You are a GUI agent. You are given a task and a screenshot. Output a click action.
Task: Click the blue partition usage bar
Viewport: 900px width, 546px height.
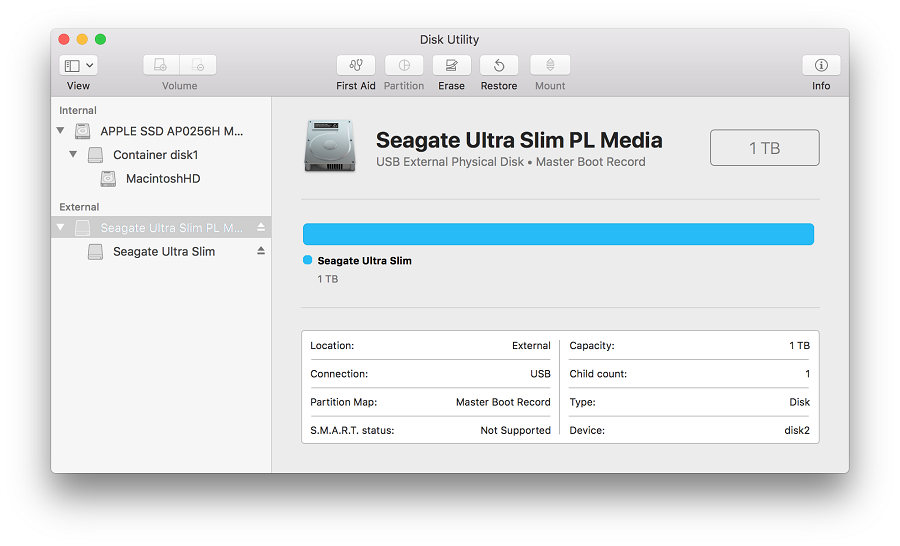558,234
